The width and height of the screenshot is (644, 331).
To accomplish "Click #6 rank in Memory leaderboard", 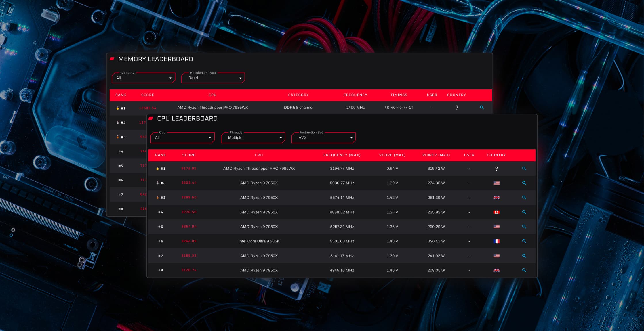I will click(x=121, y=180).
